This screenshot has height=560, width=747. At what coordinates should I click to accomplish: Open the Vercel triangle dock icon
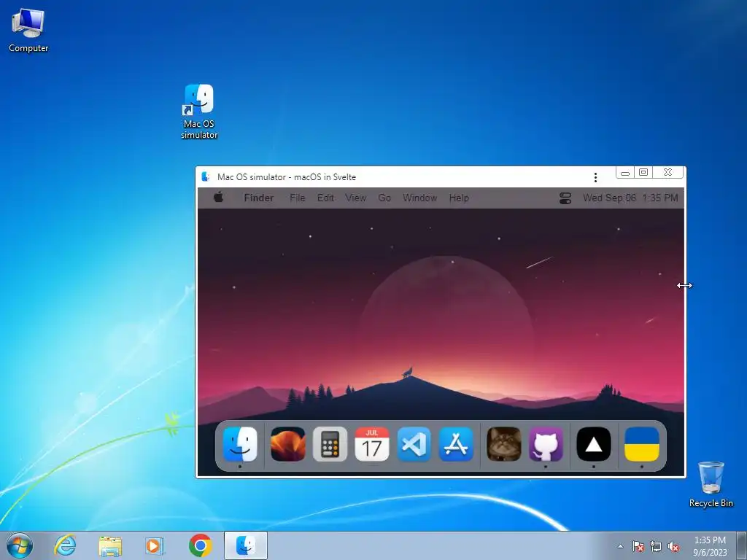click(x=594, y=444)
